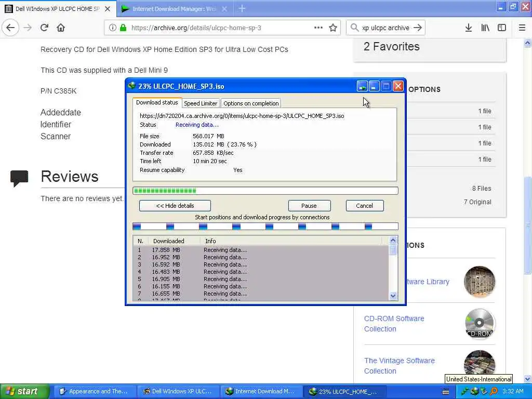This screenshot has height=399, width=532.
Task: Click network connection tray icon
Action: [484, 392]
